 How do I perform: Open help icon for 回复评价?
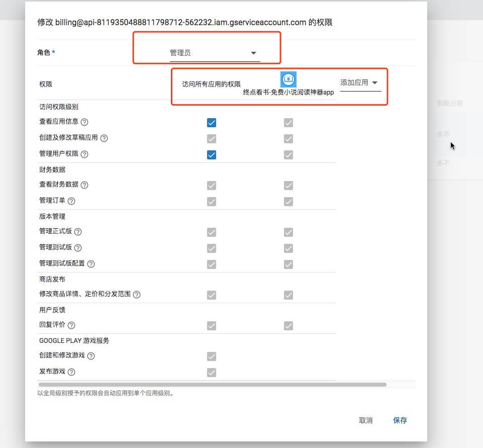click(71, 325)
